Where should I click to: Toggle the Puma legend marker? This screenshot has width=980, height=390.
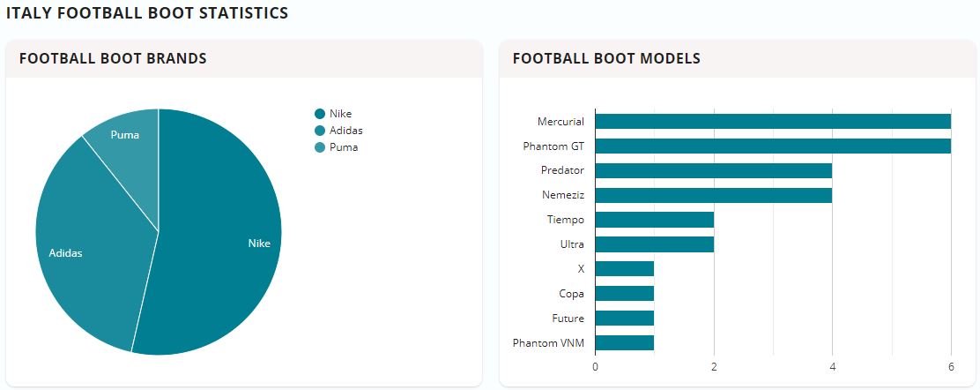coord(320,147)
